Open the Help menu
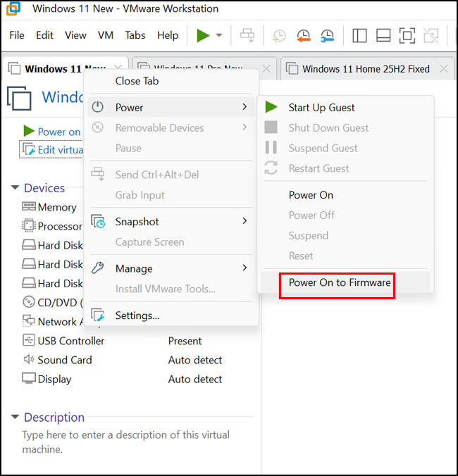Viewport: 458px width, 476px height. coord(168,35)
